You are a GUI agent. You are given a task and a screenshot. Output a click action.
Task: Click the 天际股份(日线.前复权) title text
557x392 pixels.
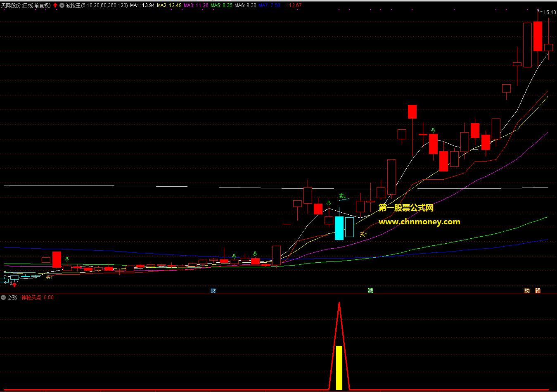coord(26,5)
